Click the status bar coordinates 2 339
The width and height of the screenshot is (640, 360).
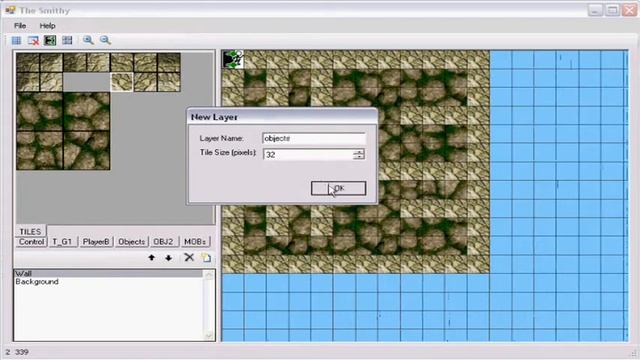click(17, 352)
